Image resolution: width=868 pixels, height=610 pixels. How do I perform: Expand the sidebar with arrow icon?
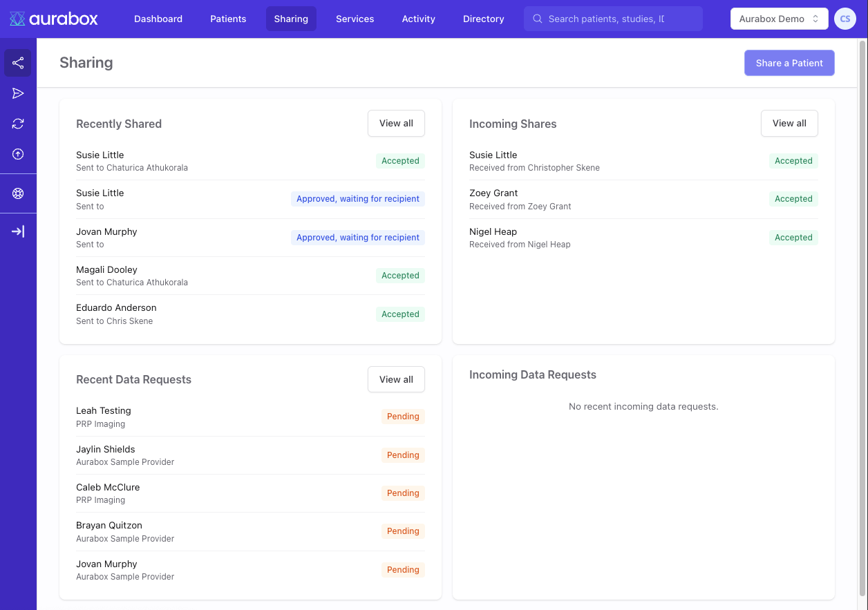click(18, 231)
